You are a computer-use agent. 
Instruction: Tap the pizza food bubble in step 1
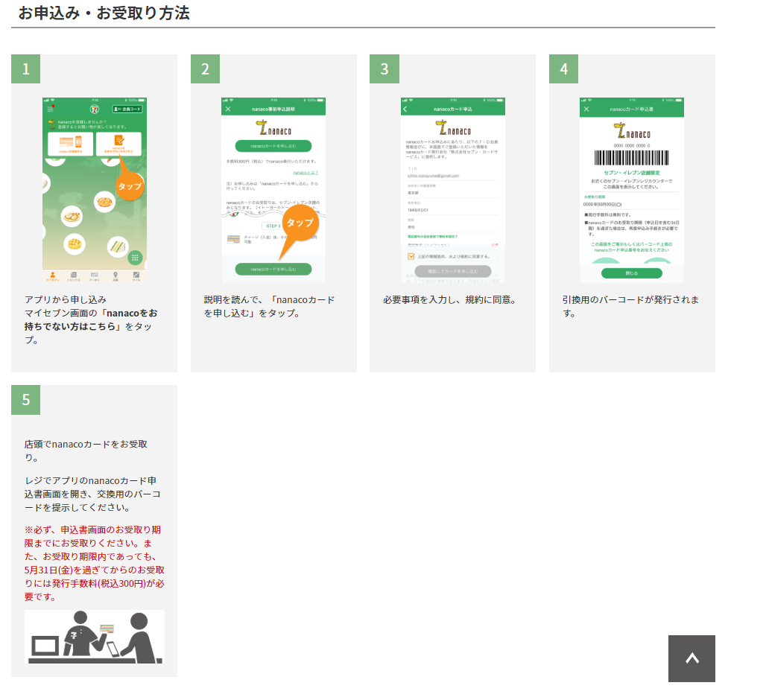pos(104,202)
